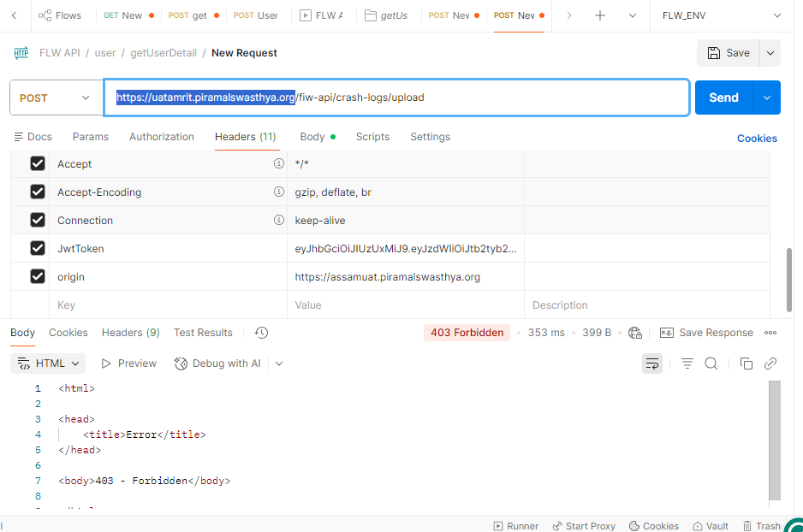Toggle word wrap in response body

(x=652, y=364)
